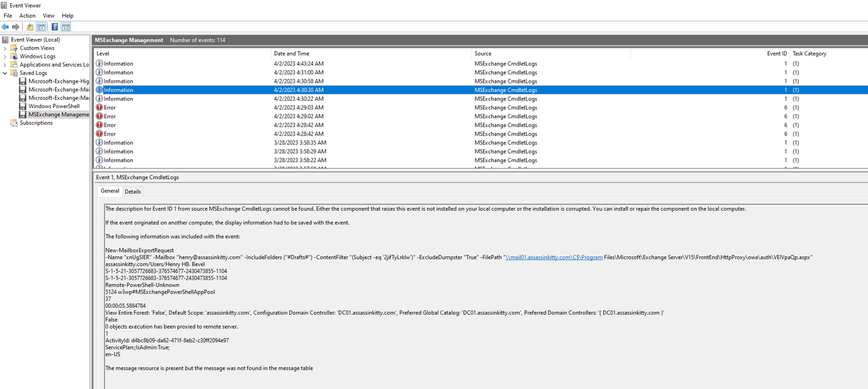Click the Up One Level folder icon
The image size is (868, 389).
30,27
